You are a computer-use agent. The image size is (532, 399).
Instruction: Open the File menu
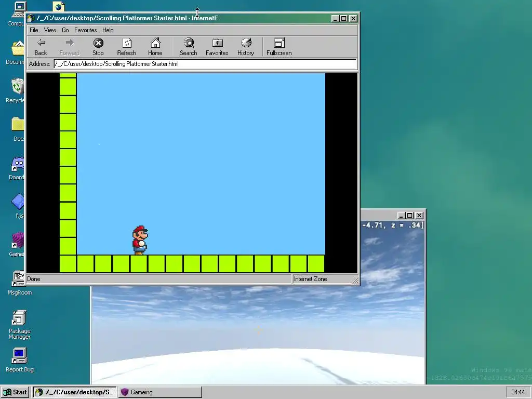tap(34, 30)
